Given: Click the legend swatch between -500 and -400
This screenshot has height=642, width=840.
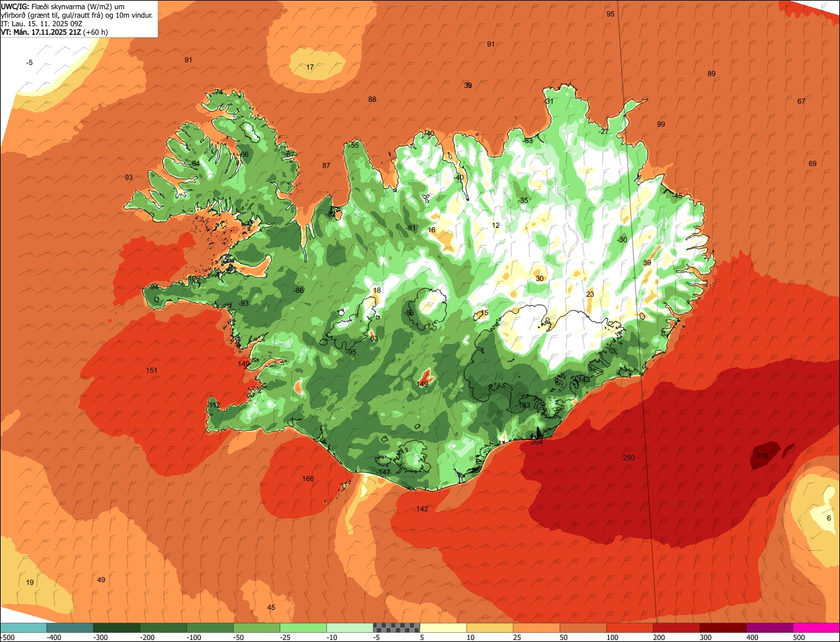Looking at the screenshot, I should click(23, 628).
